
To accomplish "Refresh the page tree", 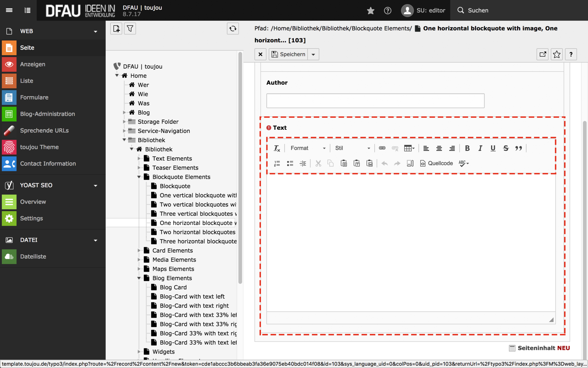I will point(233,29).
